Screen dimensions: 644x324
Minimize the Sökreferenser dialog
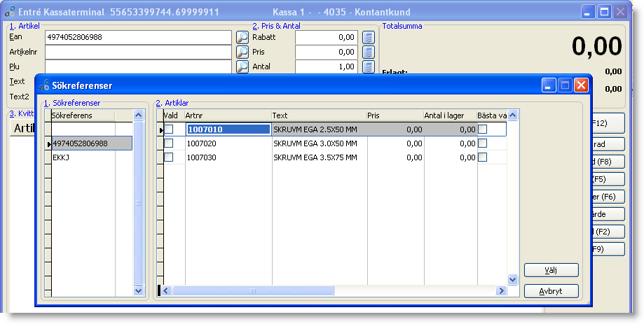click(549, 85)
